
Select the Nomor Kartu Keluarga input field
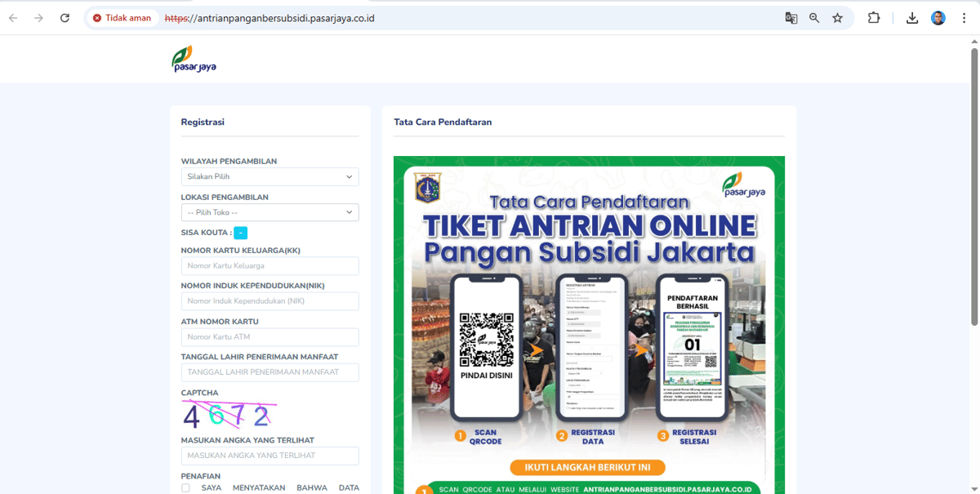click(x=269, y=265)
